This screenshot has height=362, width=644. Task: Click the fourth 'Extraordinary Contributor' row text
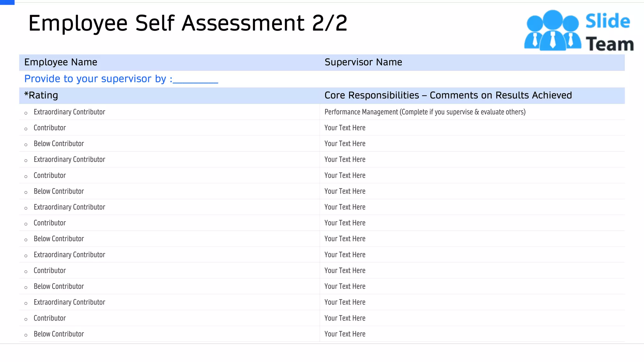click(69, 255)
